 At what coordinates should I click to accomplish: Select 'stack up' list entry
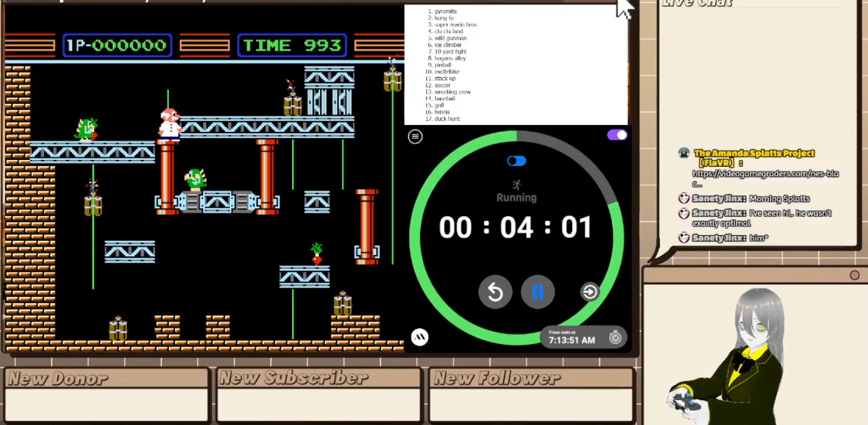445,78
